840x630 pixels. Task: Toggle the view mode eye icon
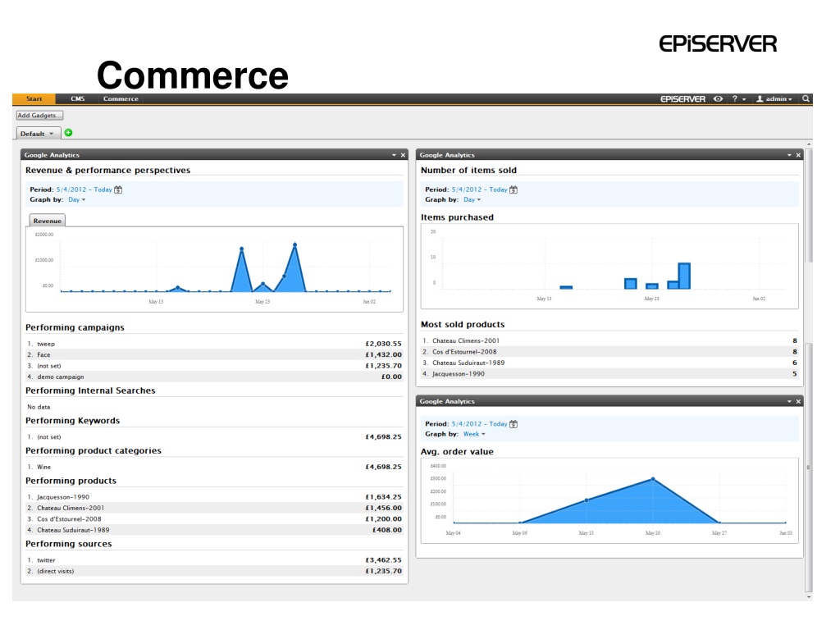point(718,99)
